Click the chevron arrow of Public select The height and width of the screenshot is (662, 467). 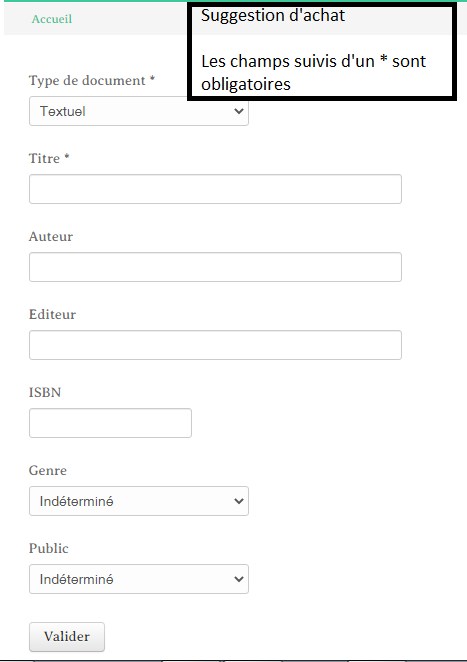[239, 579]
